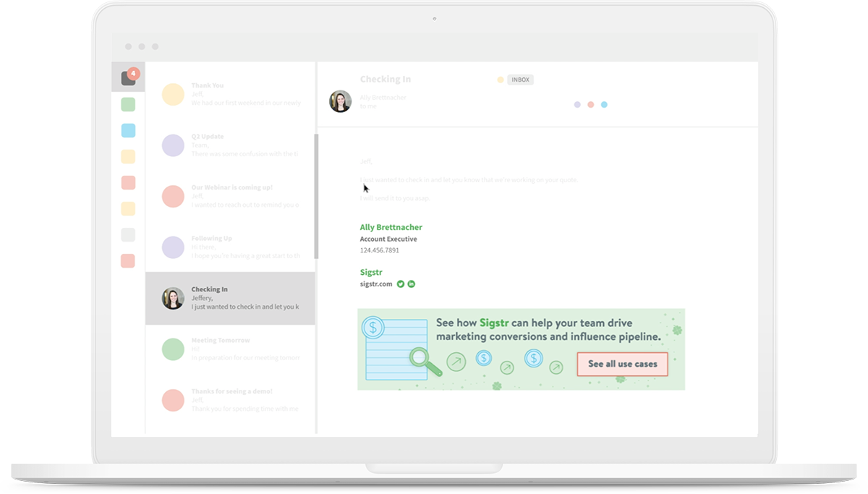Click sender name "Ally Brettnacher" in message header
The width and height of the screenshot is (868, 494).
(x=383, y=98)
